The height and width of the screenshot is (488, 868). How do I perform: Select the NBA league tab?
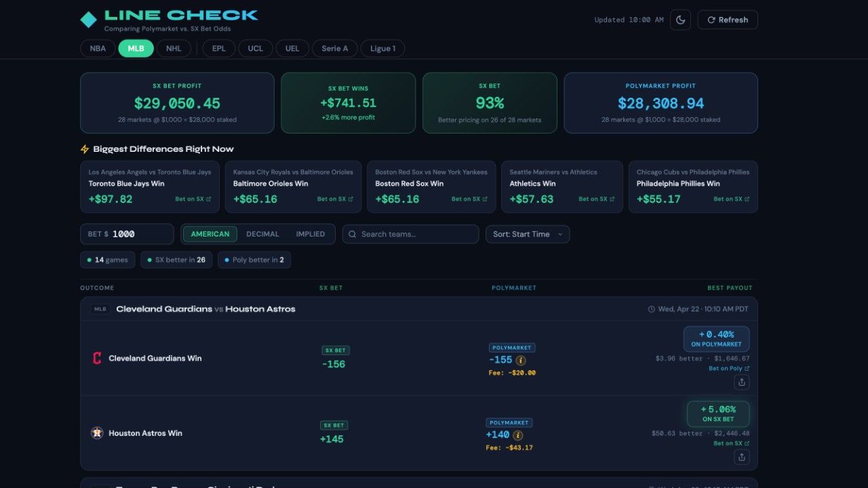[98, 48]
